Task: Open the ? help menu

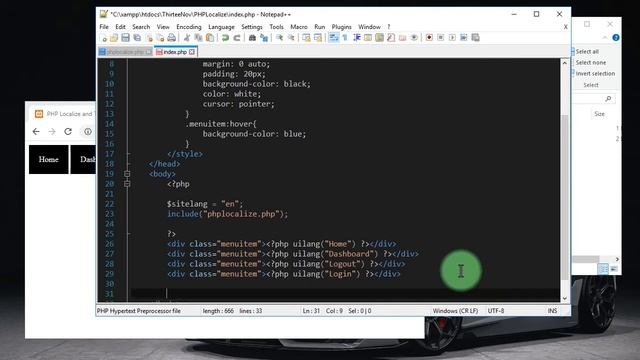Action: point(389,27)
